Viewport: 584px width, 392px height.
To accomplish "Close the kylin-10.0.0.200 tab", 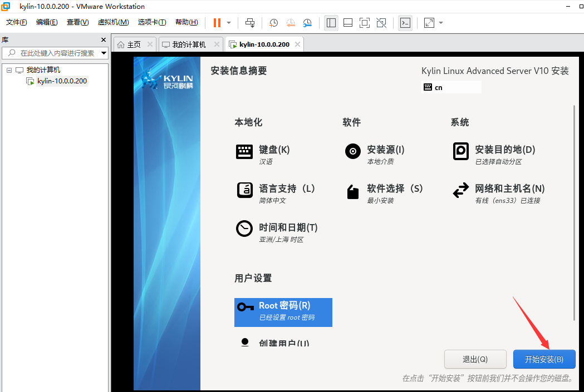I will (x=298, y=44).
